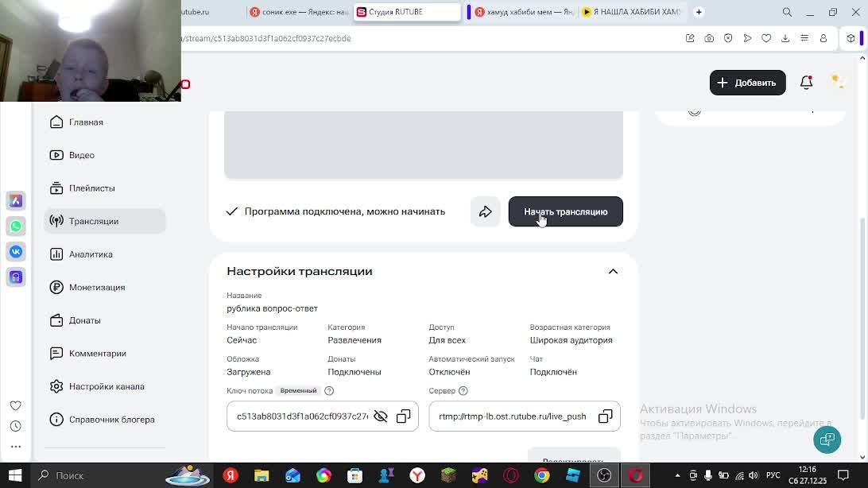Toggle stream key visibility eye icon
The width and height of the screenshot is (868, 488).
click(x=380, y=416)
